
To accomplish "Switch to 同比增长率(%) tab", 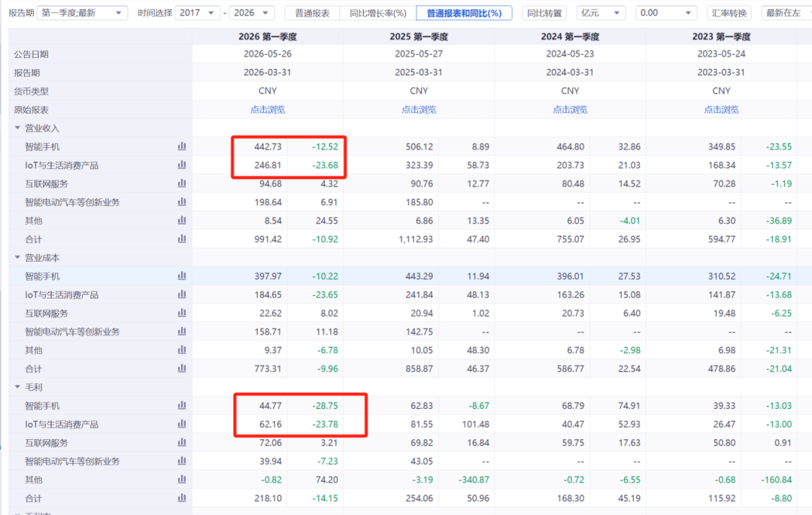I will [378, 13].
